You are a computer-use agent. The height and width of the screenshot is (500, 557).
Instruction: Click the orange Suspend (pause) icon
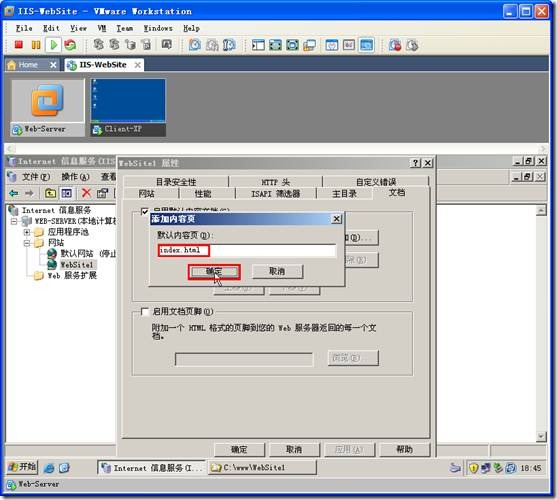36,45
